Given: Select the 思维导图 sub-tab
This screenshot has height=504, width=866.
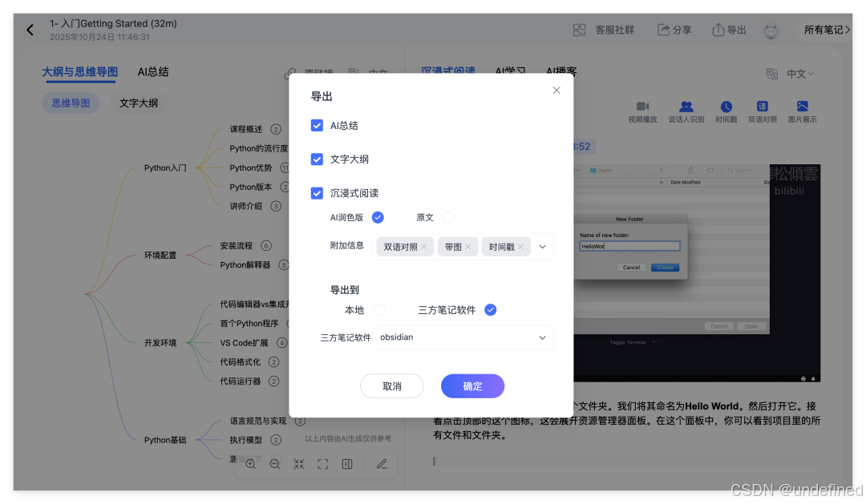Looking at the screenshot, I should click(71, 103).
